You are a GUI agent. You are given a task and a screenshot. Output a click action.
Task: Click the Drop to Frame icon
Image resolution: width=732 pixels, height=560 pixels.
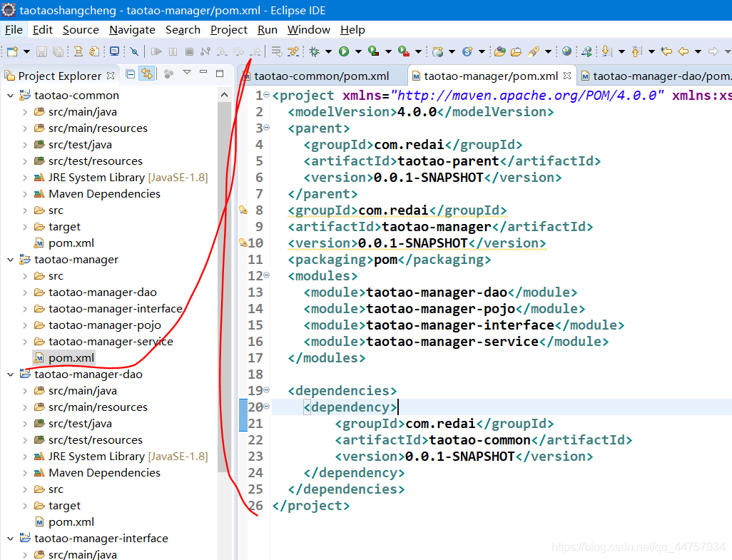pyautogui.click(x=276, y=51)
